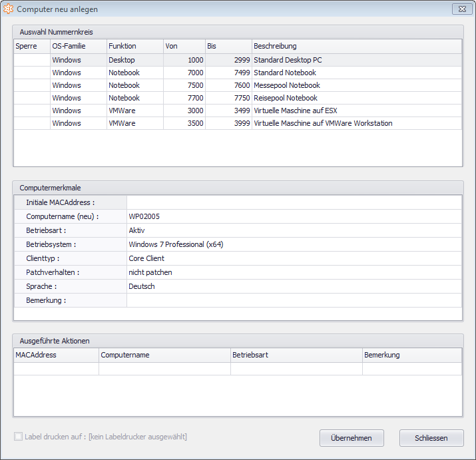
Task: Edit the Computername value WP02005
Action: click(293, 216)
